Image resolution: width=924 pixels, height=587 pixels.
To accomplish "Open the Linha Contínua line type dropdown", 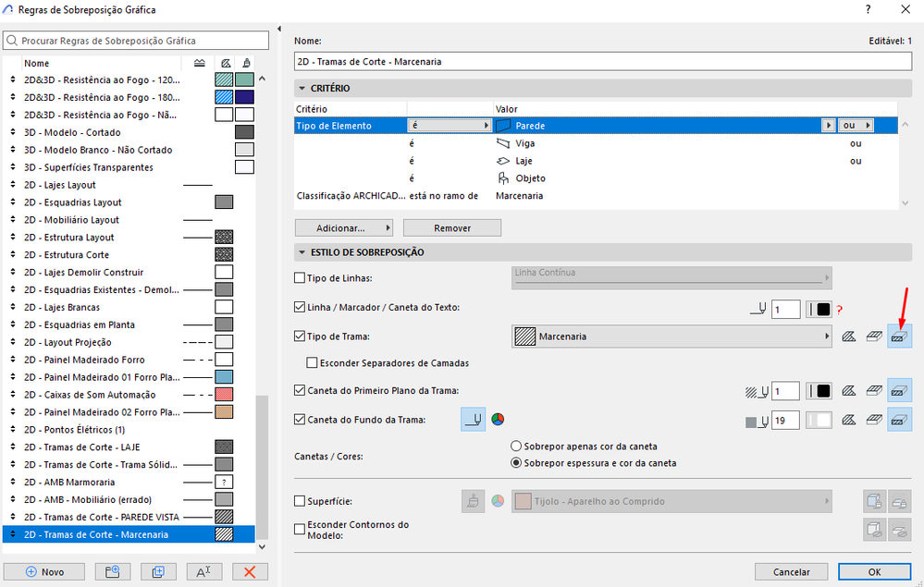I will [671, 278].
